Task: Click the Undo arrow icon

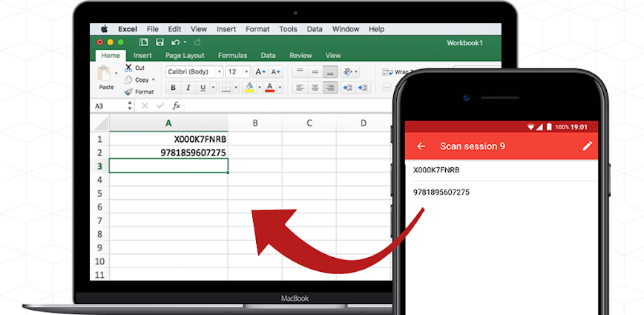Action: click(x=175, y=42)
